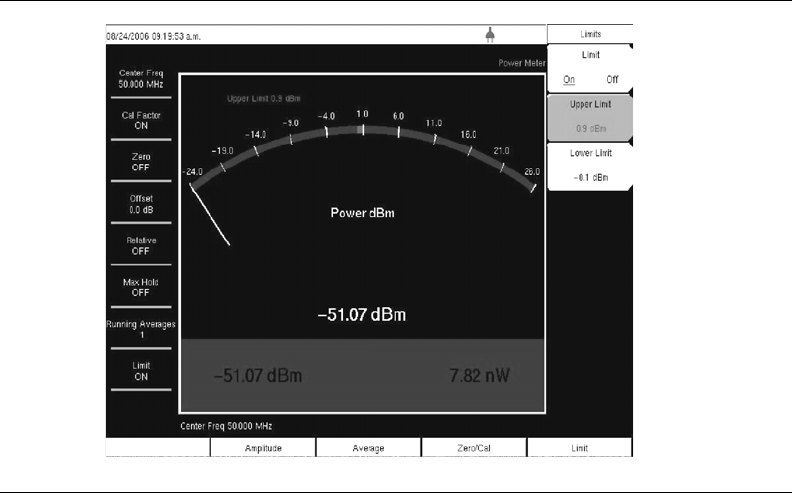
Task: Click the -14.0 scale mark
Action: point(256,135)
